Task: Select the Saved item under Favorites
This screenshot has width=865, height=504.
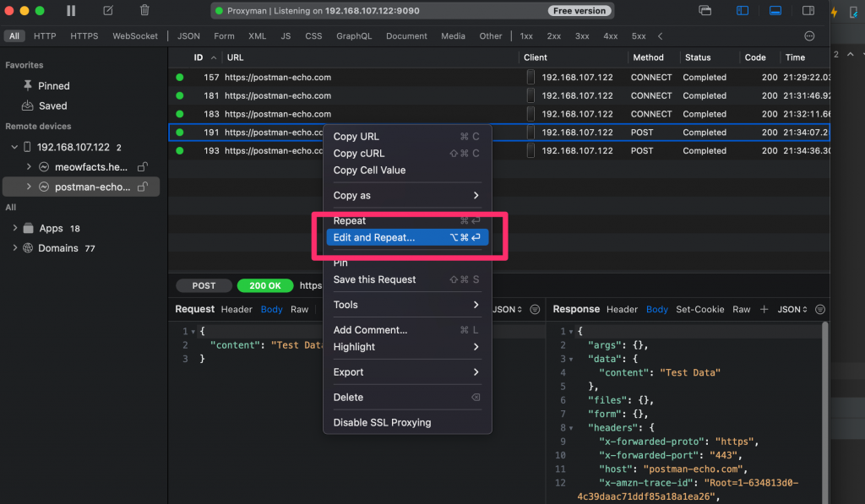Action: 52,106
